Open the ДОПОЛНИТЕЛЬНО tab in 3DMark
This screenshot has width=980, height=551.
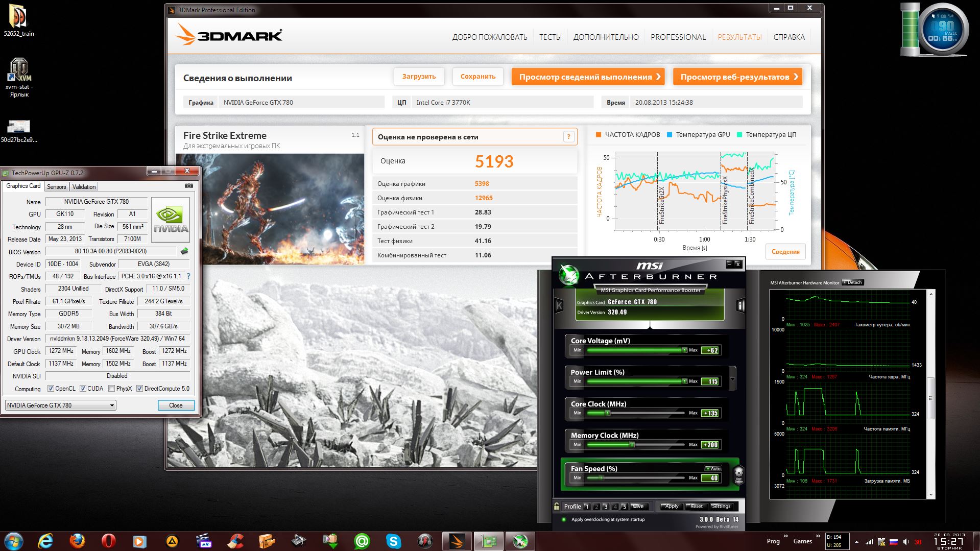(606, 37)
